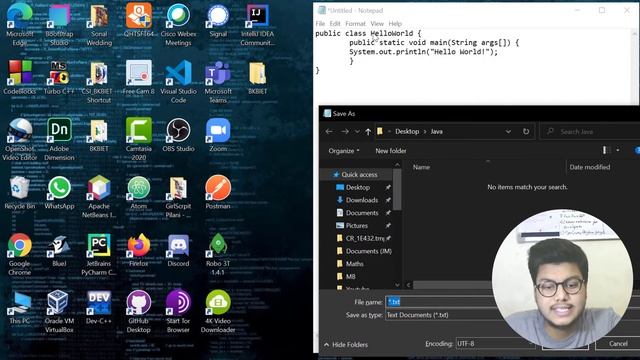Open Firefox desktop shortcut
The height and width of the screenshot is (360, 640).
coord(139,250)
